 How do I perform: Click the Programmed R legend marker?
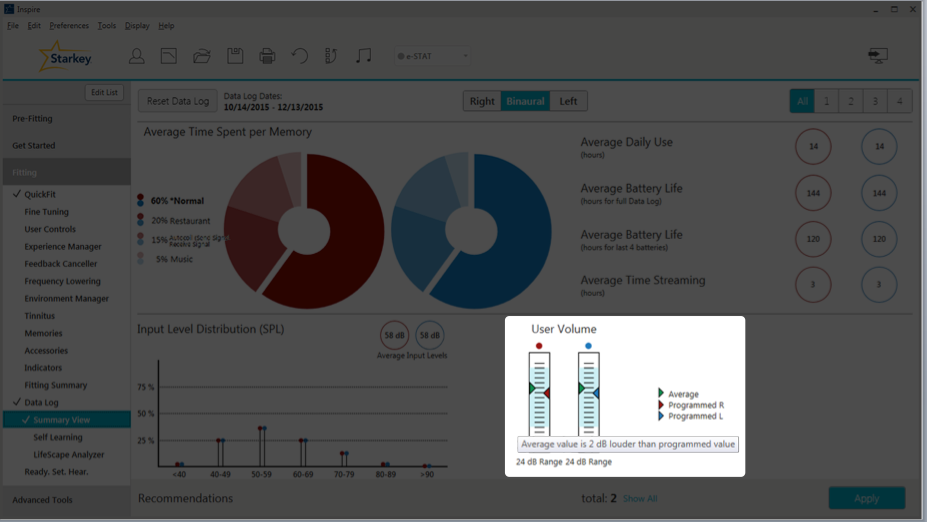coord(661,405)
